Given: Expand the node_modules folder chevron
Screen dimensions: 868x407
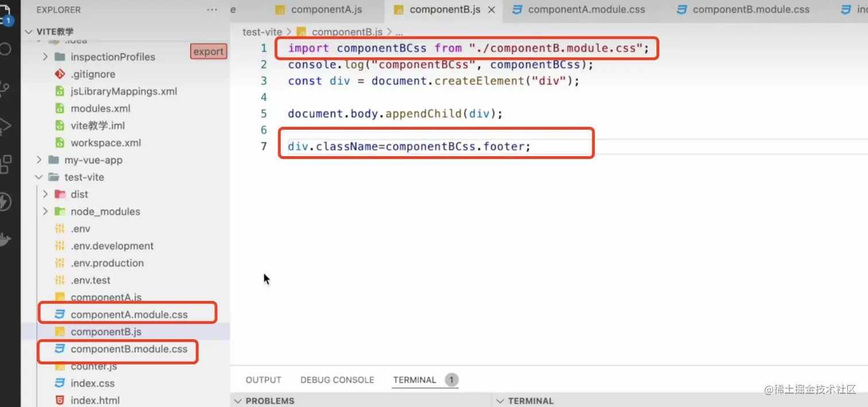Looking at the screenshot, I should pos(45,211).
